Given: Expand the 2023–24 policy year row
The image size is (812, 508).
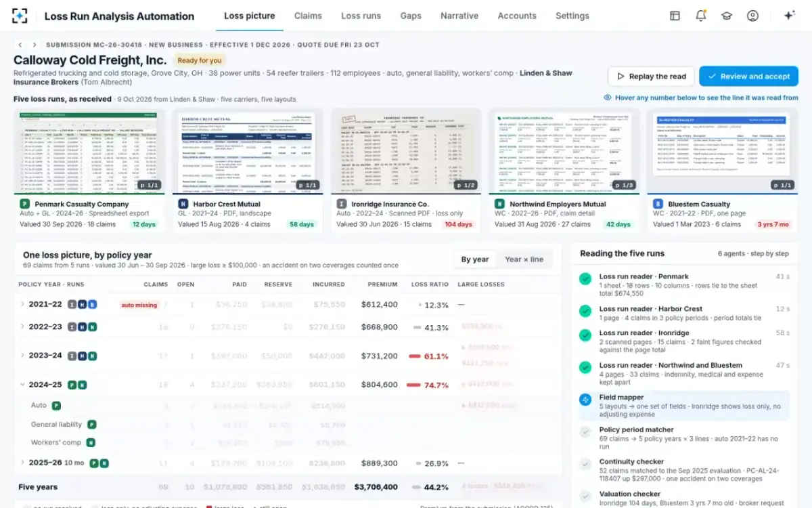Looking at the screenshot, I should tap(22, 356).
